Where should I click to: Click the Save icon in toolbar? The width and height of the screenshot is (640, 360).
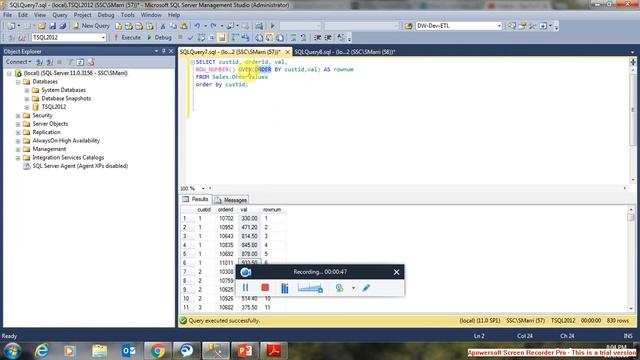53,26
